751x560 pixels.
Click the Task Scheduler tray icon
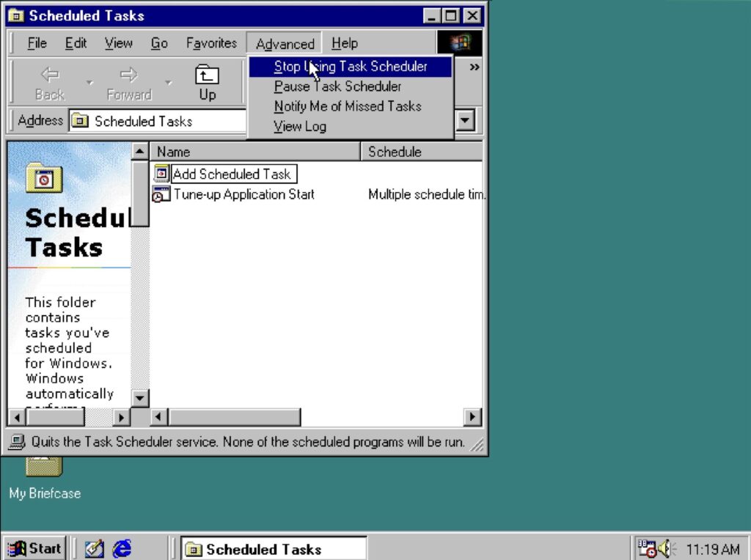click(x=646, y=548)
